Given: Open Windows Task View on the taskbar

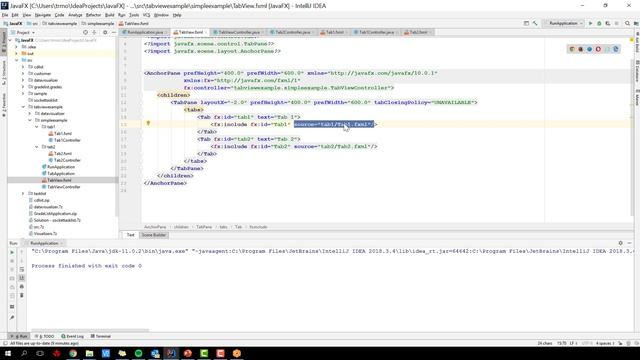Looking at the screenshot, I should click(x=40, y=353).
